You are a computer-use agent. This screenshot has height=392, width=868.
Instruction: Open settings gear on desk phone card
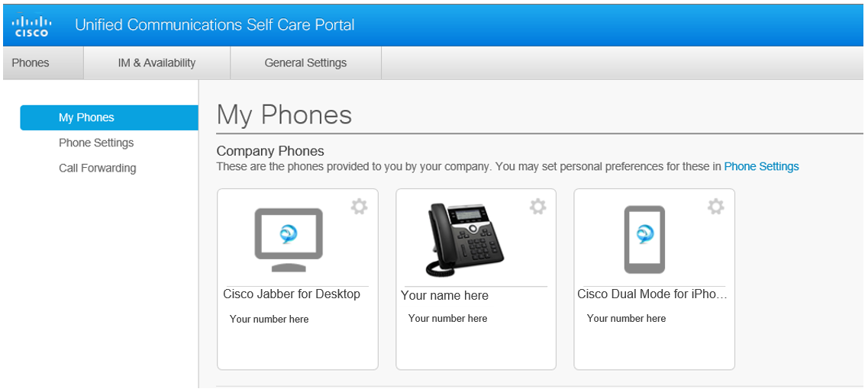point(537,207)
